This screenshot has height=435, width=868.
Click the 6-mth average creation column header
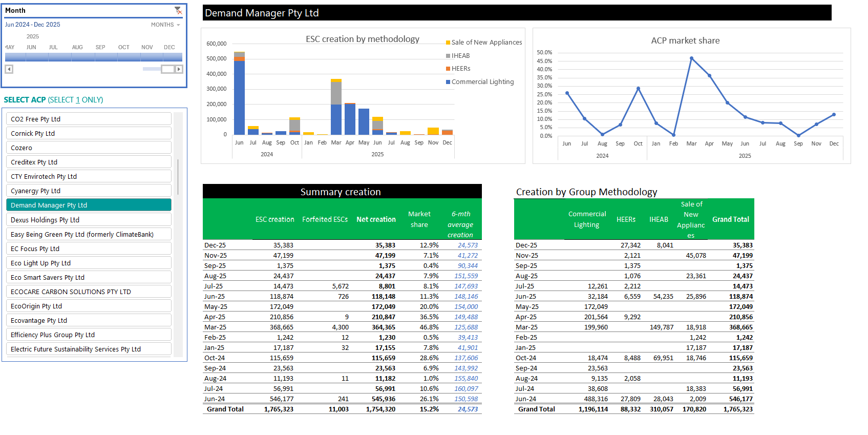coord(460,224)
